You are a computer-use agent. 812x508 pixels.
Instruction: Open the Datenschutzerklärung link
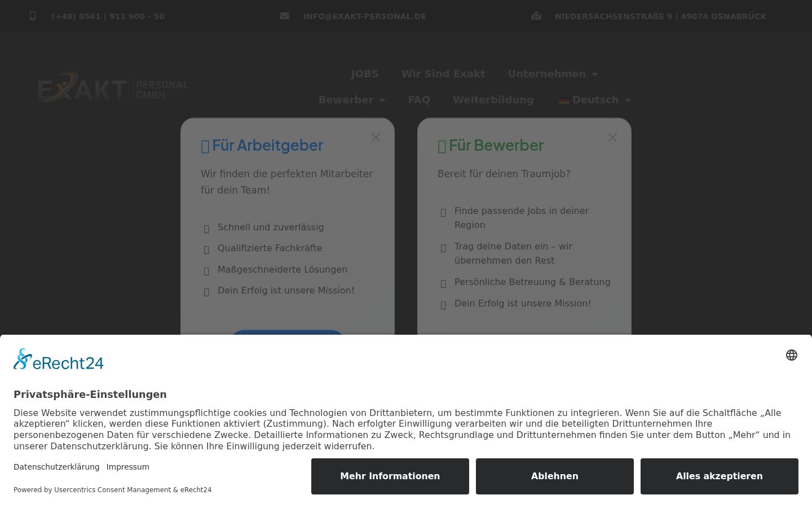click(56, 467)
